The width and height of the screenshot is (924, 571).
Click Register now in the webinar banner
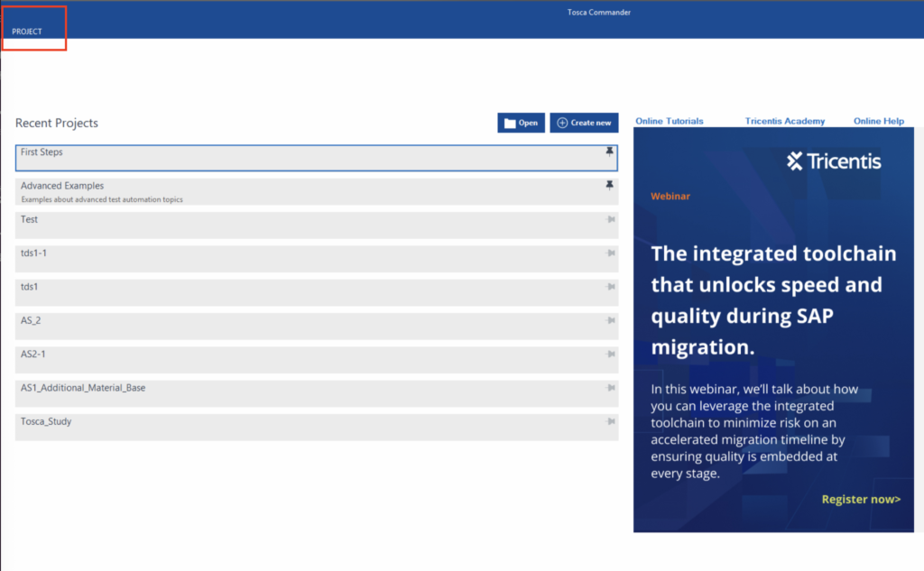click(861, 499)
